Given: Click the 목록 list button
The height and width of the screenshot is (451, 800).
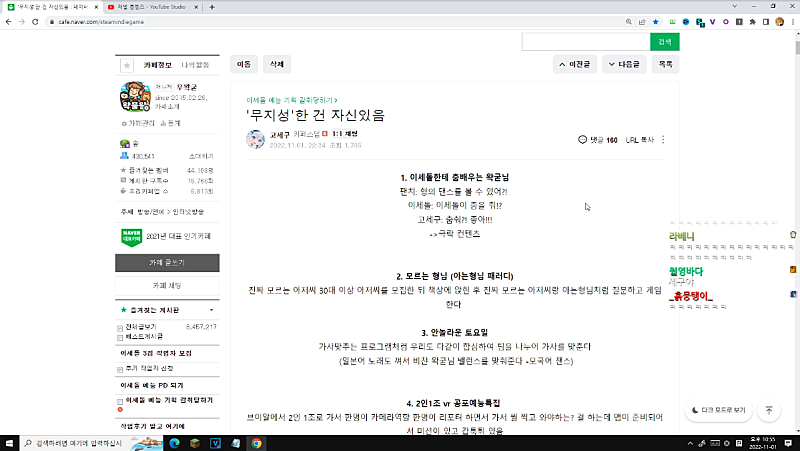Looking at the screenshot, I should tap(665, 64).
